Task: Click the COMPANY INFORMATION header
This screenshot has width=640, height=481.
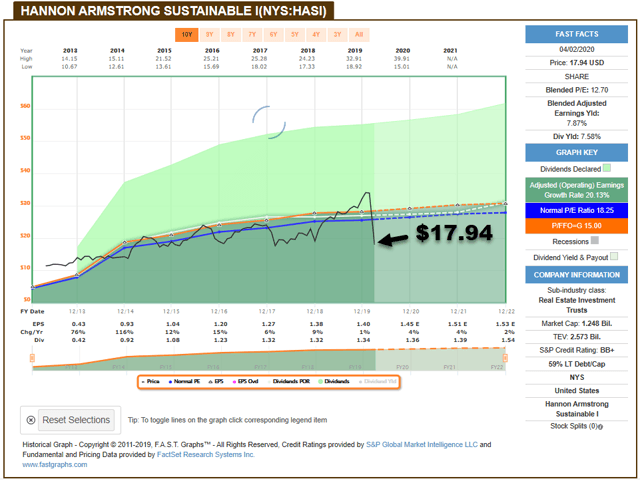Action: (x=577, y=275)
